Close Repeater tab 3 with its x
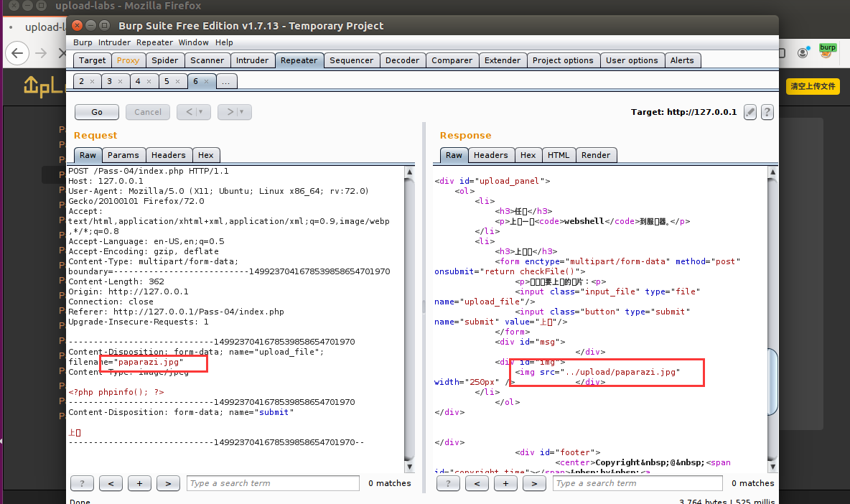 (x=121, y=82)
